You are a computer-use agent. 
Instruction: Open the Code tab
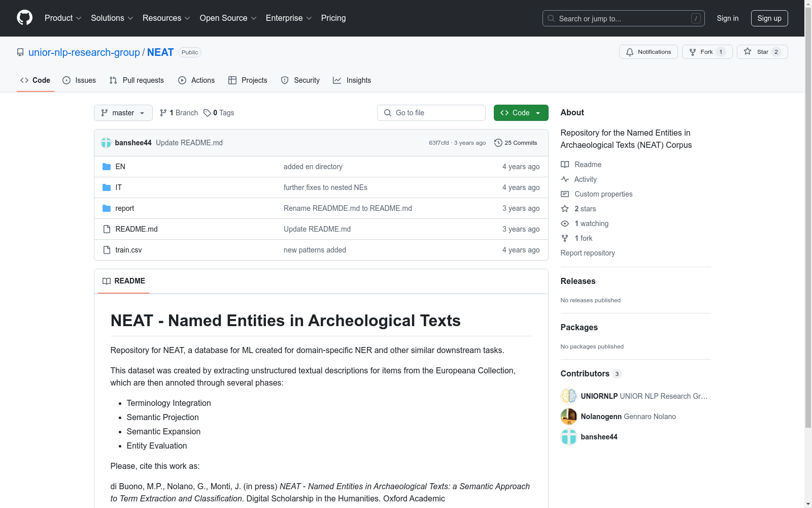[36, 80]
